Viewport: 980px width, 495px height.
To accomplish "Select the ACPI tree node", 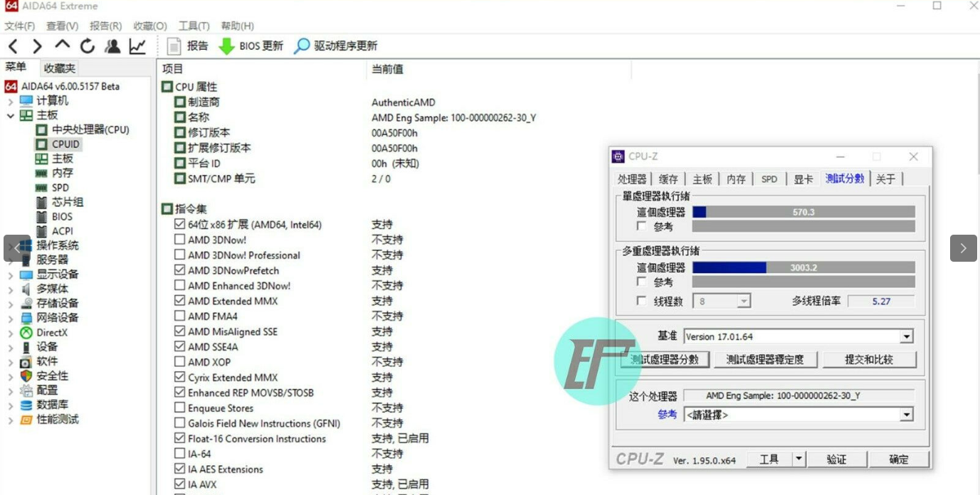I will click(62, 231).
